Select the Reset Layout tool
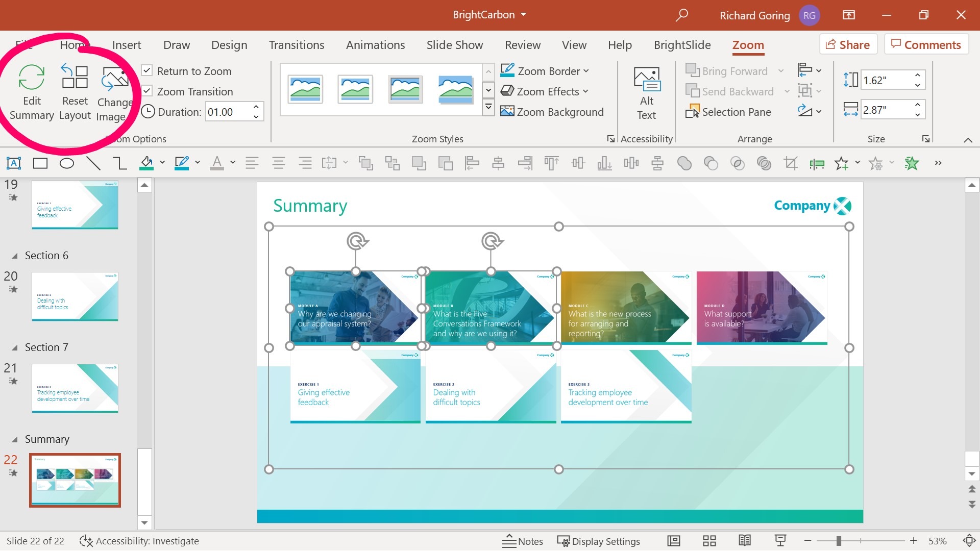The image size is (980, 551). coord(73,90)
